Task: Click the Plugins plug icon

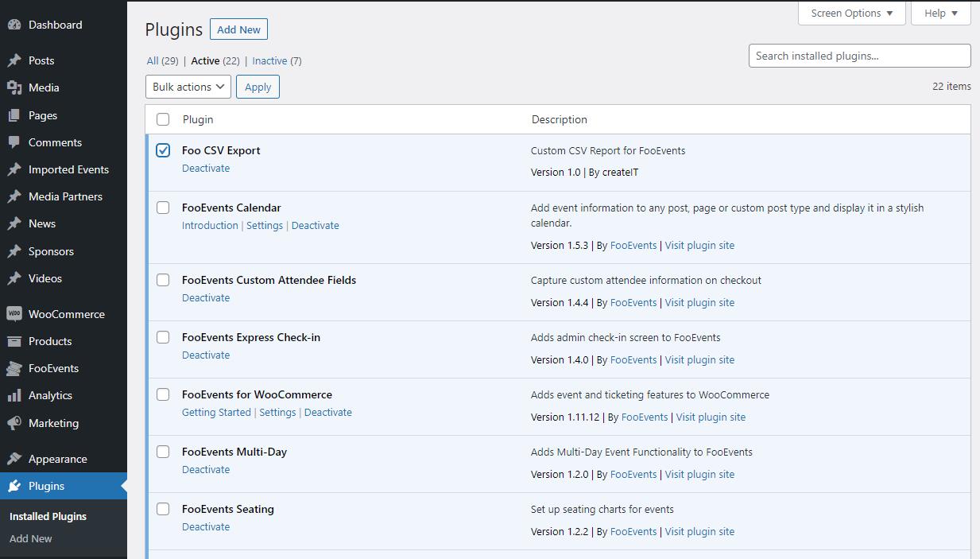Action: click(x=14, y=486)
